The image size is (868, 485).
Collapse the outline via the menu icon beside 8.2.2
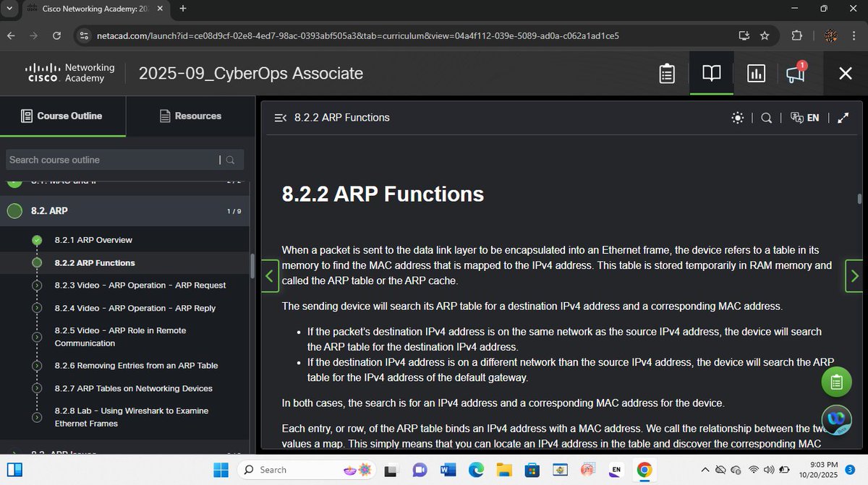pos(281,118)
